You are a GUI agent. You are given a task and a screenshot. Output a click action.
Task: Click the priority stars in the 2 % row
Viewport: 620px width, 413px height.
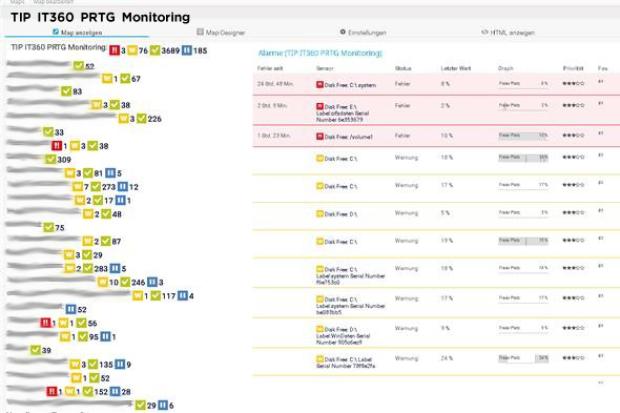click(573, 105)
